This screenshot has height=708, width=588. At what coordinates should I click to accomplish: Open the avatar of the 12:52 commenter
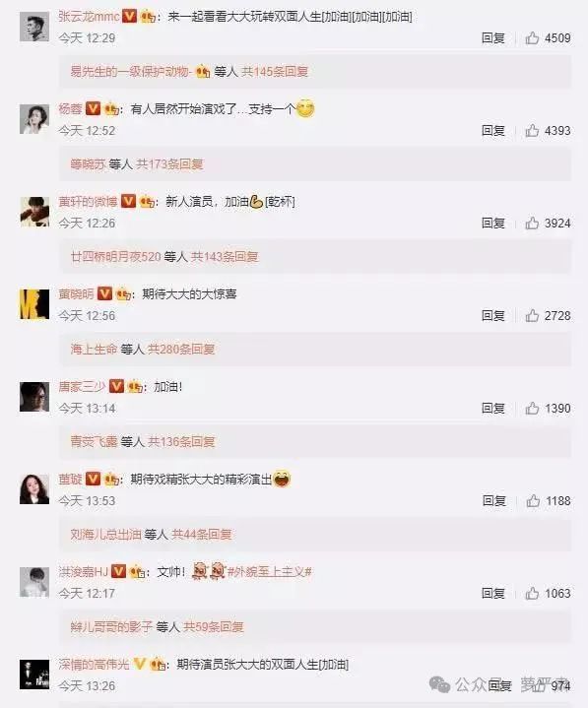pyautogui.click(x=34, y=119)
